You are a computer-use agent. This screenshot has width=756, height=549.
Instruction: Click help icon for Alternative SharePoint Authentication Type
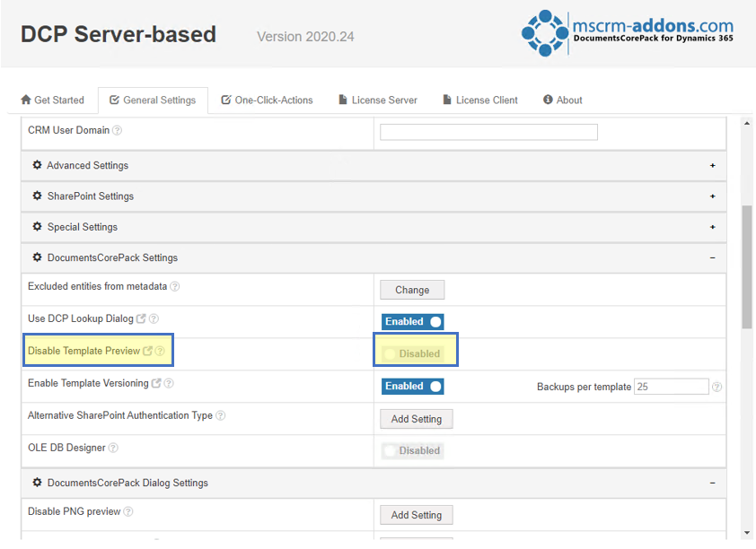pos(220,415)
